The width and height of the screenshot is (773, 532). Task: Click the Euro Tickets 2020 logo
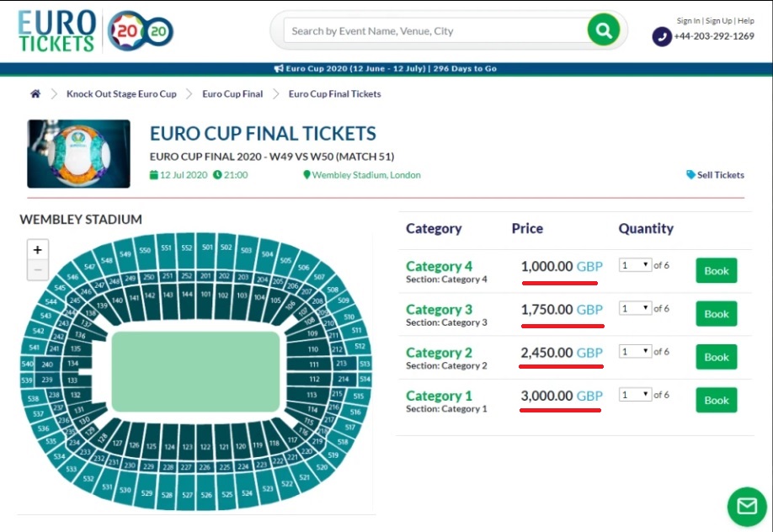(x=95, y=30)
